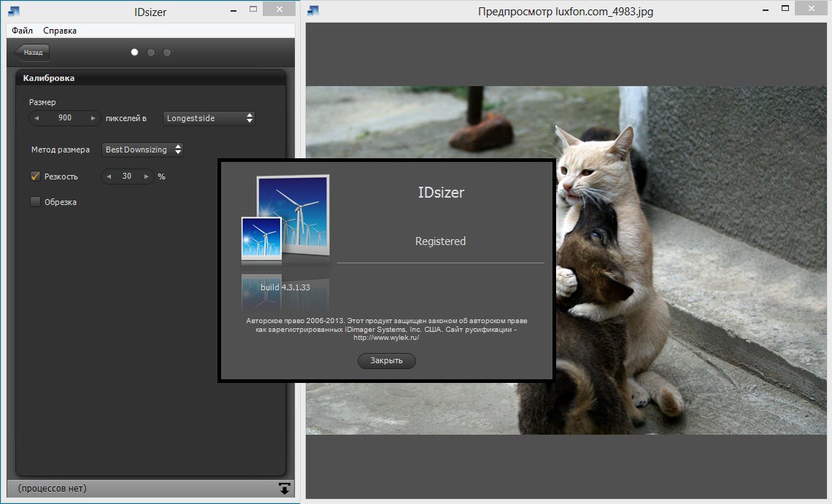Minimize the Предпросмотр preview window
This screenshot has height=504, width=832.
pos(765,9)
